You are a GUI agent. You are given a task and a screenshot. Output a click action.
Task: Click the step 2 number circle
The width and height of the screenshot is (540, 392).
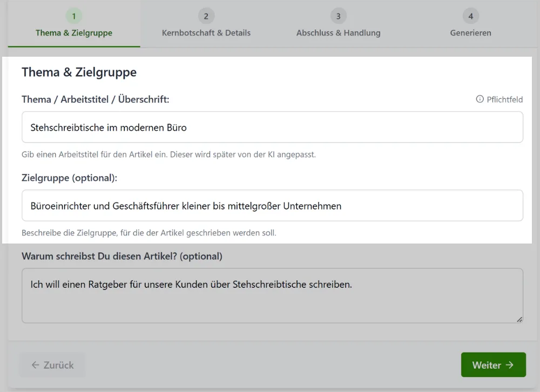coord(206,16)
